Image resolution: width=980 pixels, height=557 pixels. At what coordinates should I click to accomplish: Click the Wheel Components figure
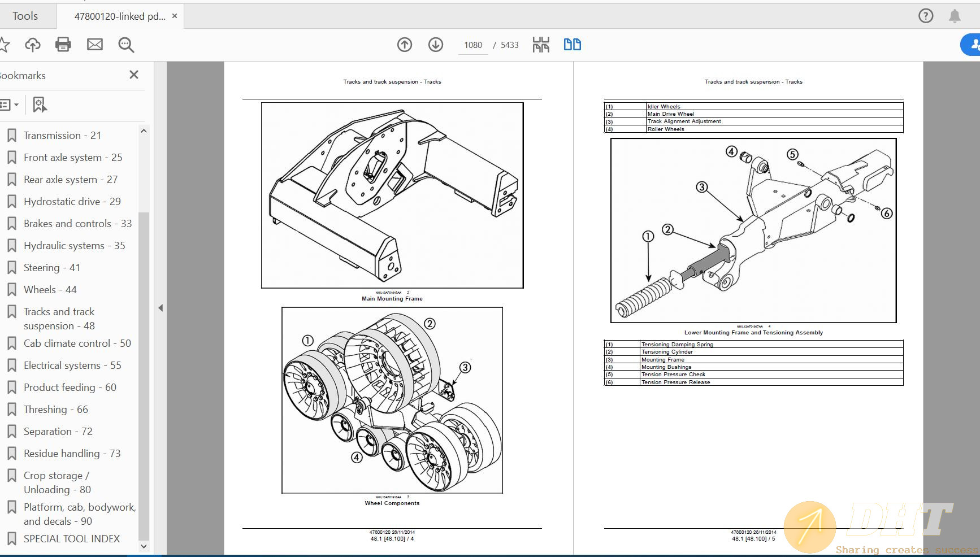(392, 400)
